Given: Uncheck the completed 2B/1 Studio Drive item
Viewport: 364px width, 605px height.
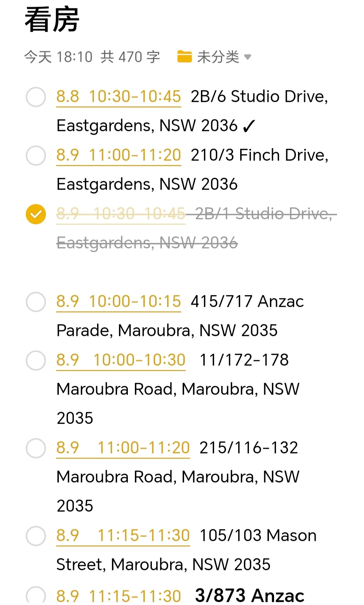Looking at the screenshot, I should point(36,214).
